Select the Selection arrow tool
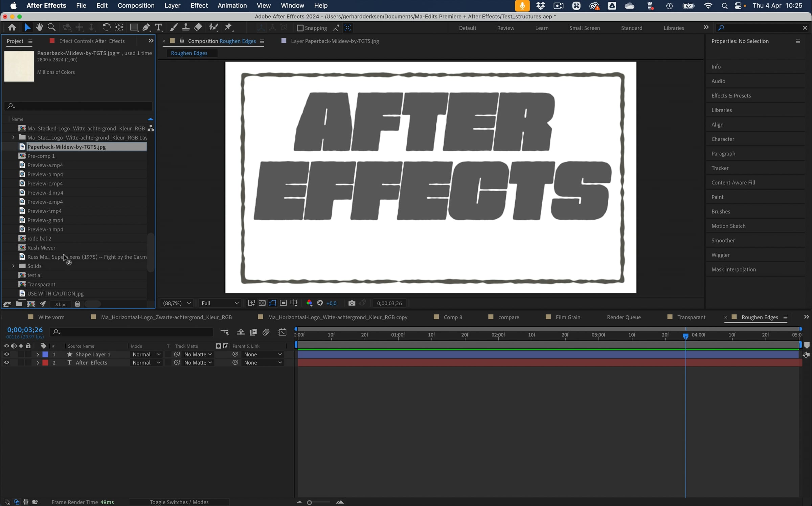Screen dimensions: 812x506 click(27, 27)
